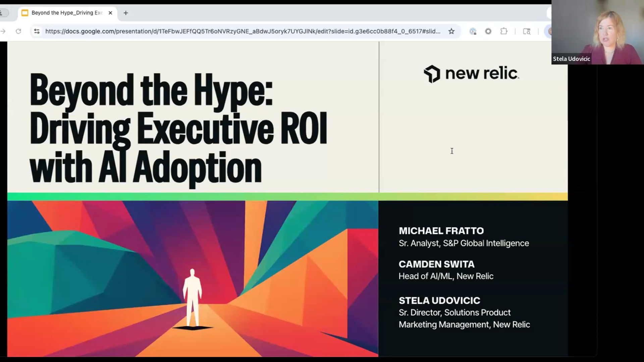The width and height of the screenshot is (644, 362).
Task: Click the tab search icon in the toolbar
Action: click(527, 31)
